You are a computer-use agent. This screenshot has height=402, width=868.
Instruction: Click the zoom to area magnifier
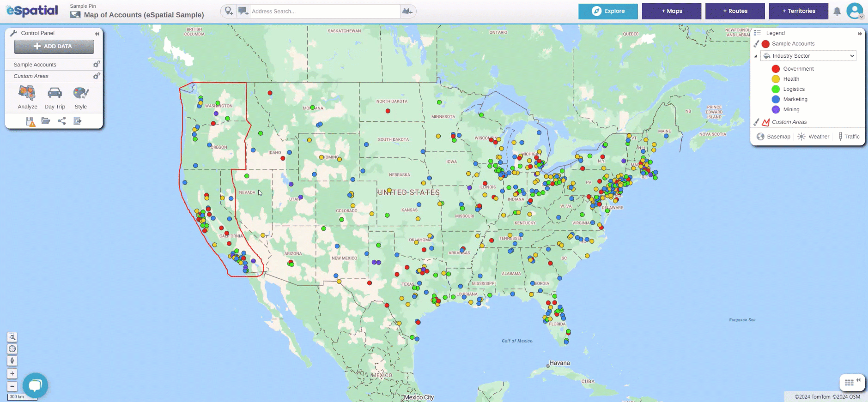(12, 337)
